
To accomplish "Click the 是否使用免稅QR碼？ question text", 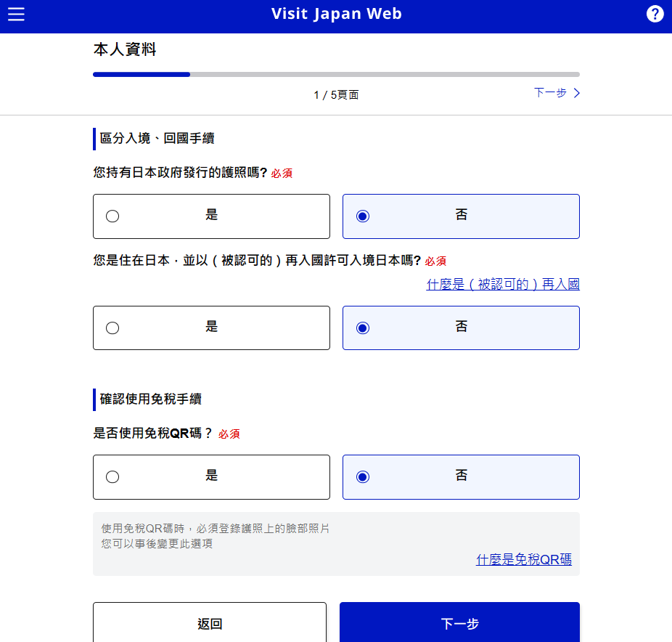I will (152, 433).
